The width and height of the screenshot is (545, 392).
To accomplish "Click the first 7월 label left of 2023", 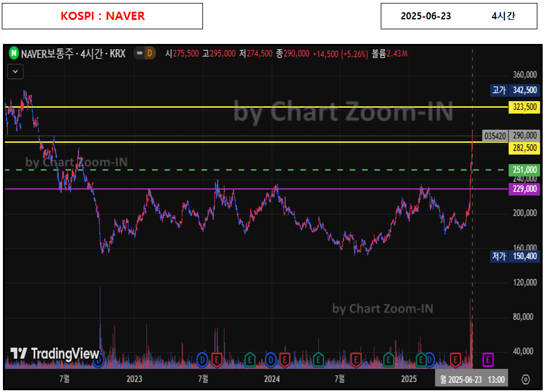I will pos(65,379).
